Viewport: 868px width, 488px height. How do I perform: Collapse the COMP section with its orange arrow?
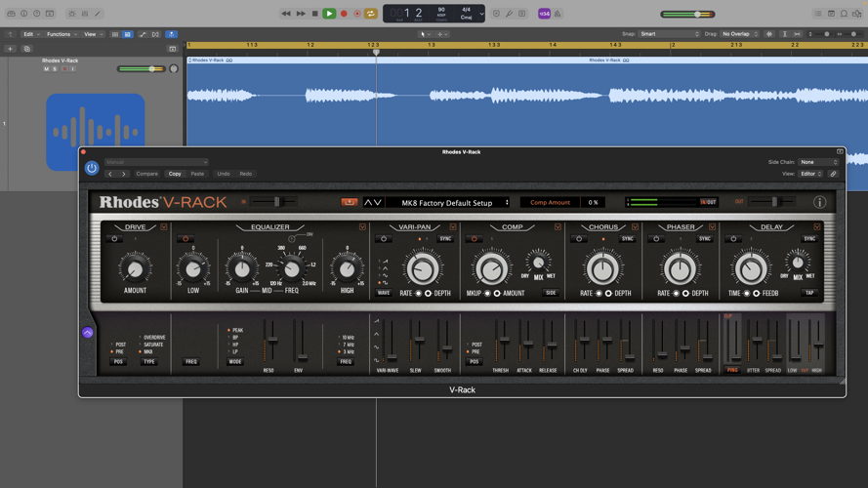click(558, 226)
